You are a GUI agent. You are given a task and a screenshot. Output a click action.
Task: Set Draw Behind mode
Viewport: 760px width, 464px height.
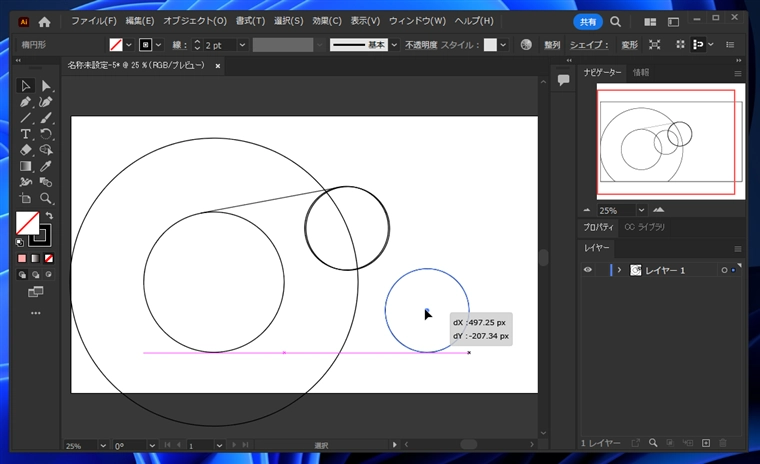point(35,275)
